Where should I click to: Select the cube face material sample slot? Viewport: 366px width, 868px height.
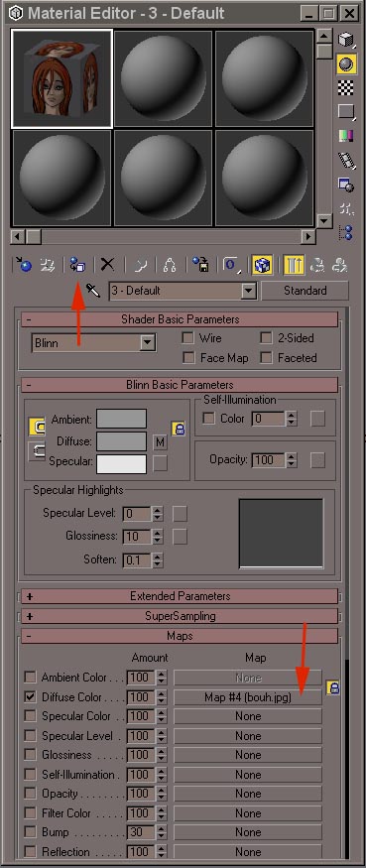(x=61, y=78)
